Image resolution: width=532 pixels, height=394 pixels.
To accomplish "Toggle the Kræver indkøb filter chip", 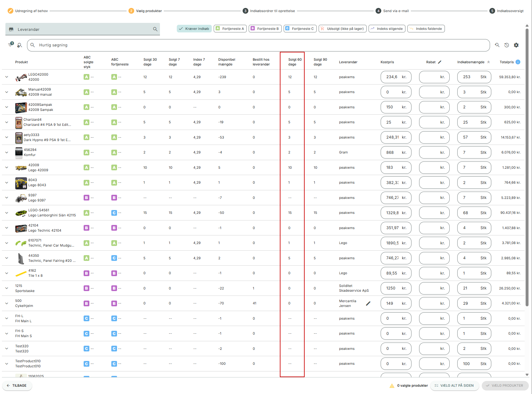I will pyautogui.click(x=194, y=29).
